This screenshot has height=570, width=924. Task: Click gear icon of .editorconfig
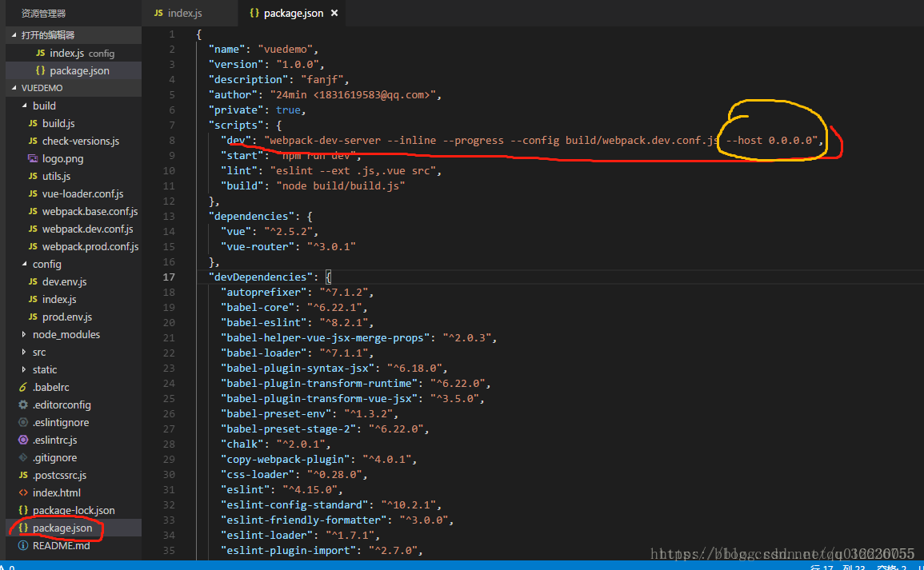(x=23, y=405)
